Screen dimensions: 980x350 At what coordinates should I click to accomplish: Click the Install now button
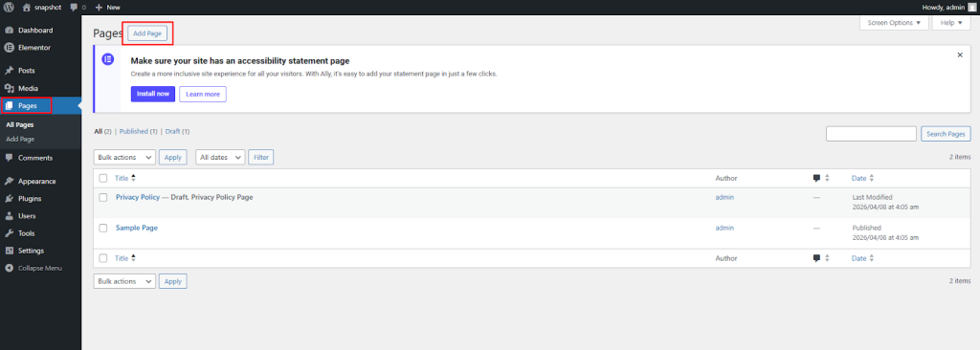(153, 95)
